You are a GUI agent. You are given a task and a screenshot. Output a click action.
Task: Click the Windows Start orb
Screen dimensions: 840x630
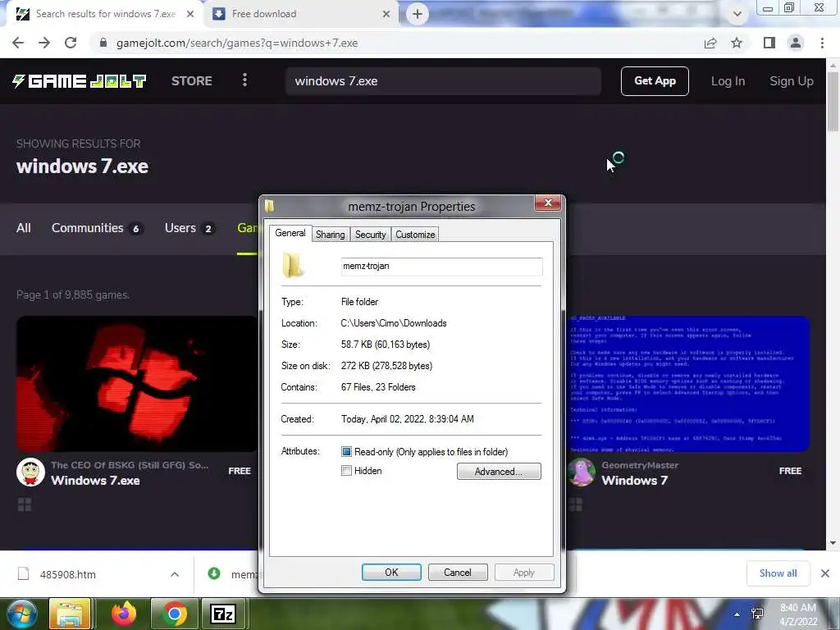pos(22,614)
